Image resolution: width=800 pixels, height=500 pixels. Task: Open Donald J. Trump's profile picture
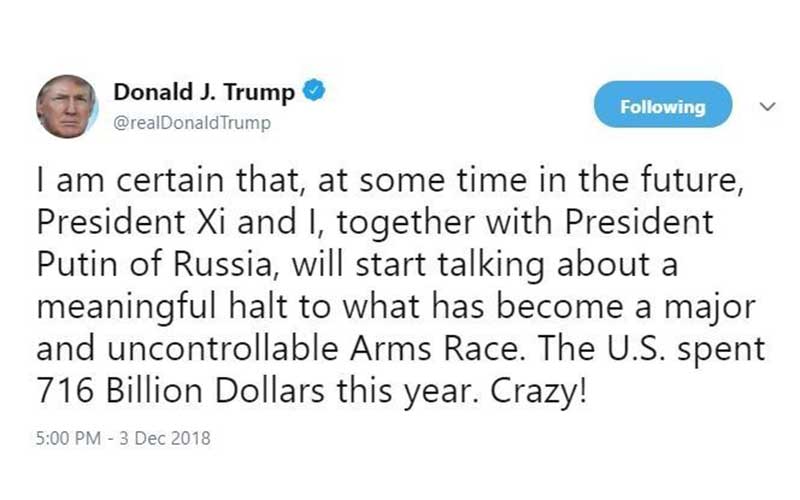point(67,107)
